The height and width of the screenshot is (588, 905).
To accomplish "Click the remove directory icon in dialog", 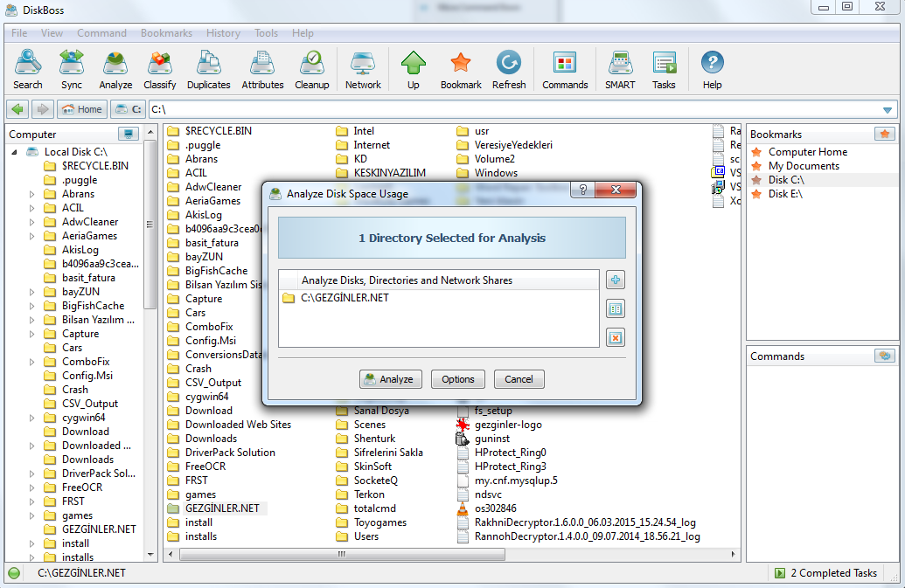I will [x=616, y=337].
